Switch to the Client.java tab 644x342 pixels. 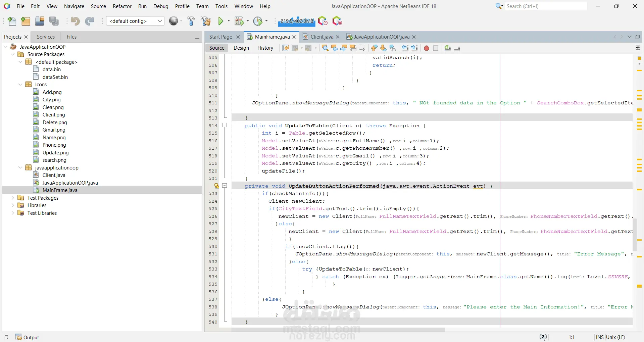point(321,37)
